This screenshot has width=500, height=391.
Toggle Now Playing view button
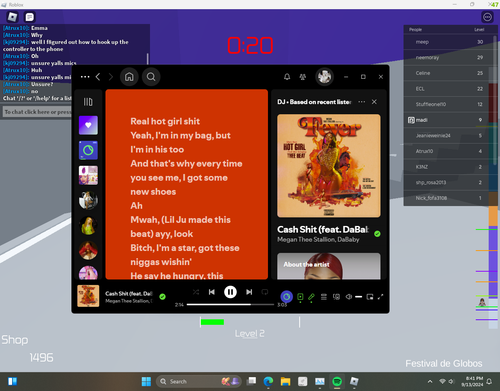tap(300, 296)
